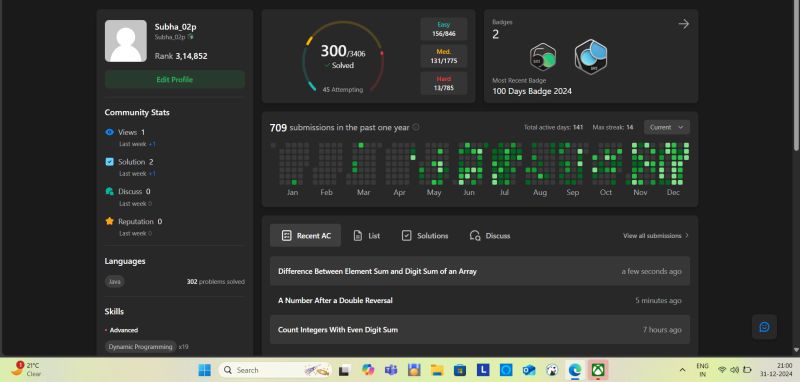The image size is (800, 382).
Task: Open Microsoft Teams from the taskbar
Action: pyautogui.click(x=391, y=370)
